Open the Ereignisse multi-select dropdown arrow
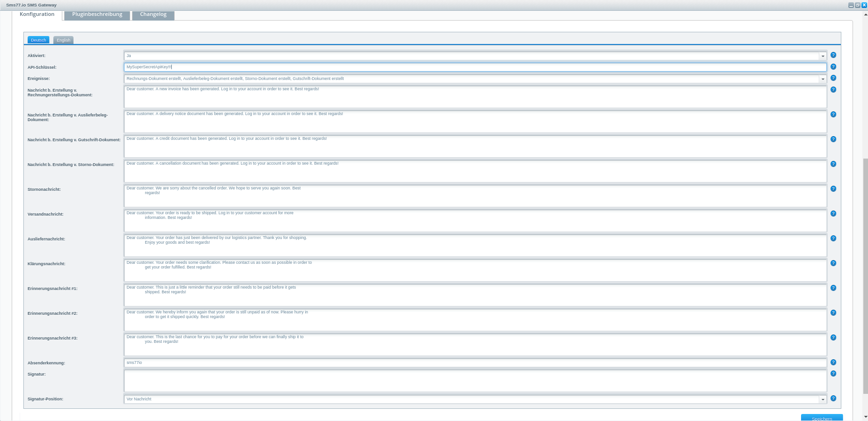868x421 pixels. [x=823, y=79]
